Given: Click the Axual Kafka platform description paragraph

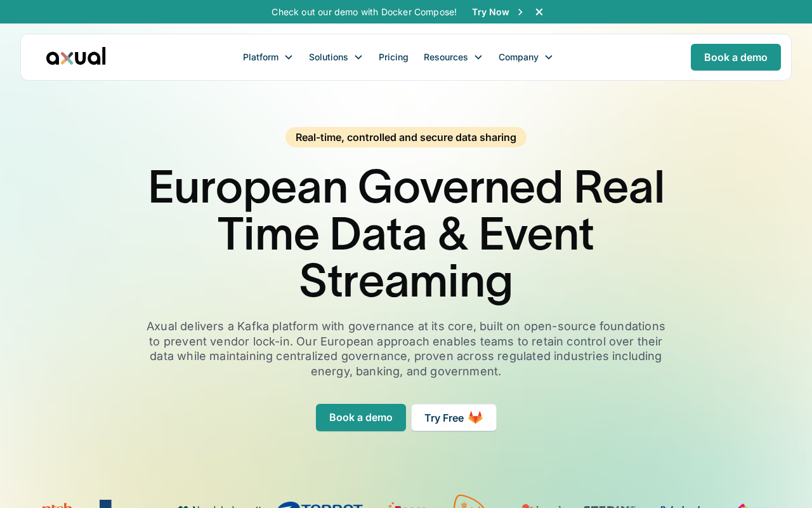Looking at the screenshot, I should [406, 349].
